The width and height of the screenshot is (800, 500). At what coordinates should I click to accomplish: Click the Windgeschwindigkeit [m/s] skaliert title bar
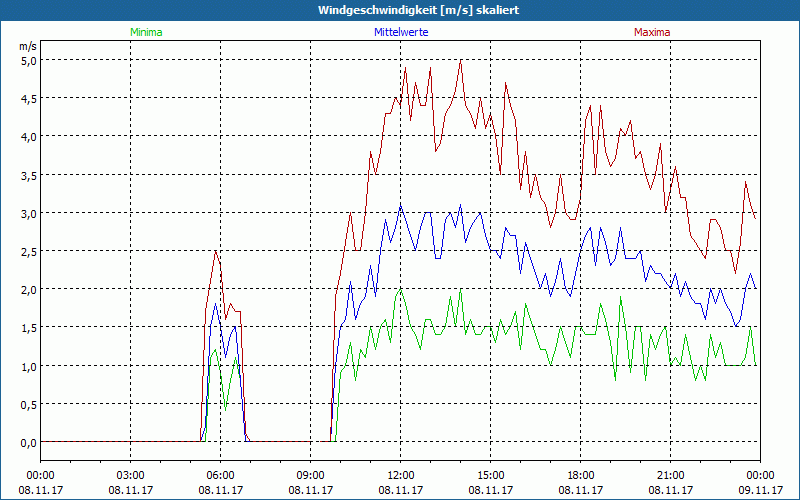point(400,10)
